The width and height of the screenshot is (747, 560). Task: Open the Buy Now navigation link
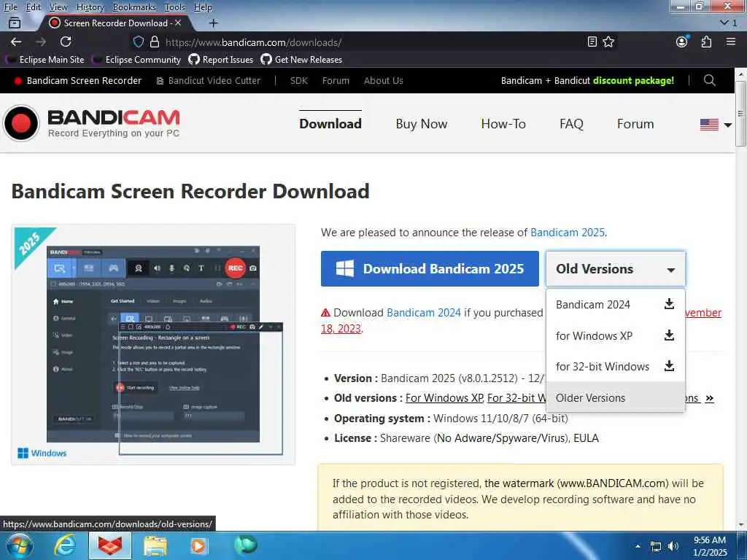pos(422,124)
